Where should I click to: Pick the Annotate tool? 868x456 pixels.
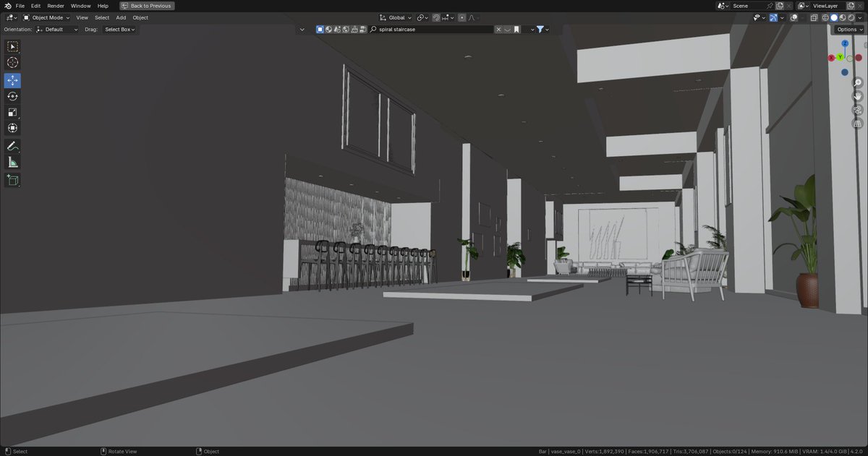(x=12, y=146)
